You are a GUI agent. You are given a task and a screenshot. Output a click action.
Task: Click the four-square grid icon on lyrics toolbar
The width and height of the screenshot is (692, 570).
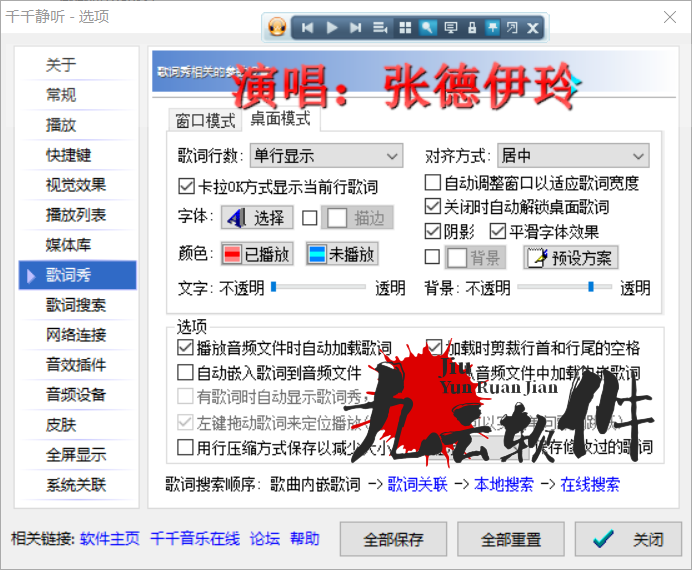point(405,28)
